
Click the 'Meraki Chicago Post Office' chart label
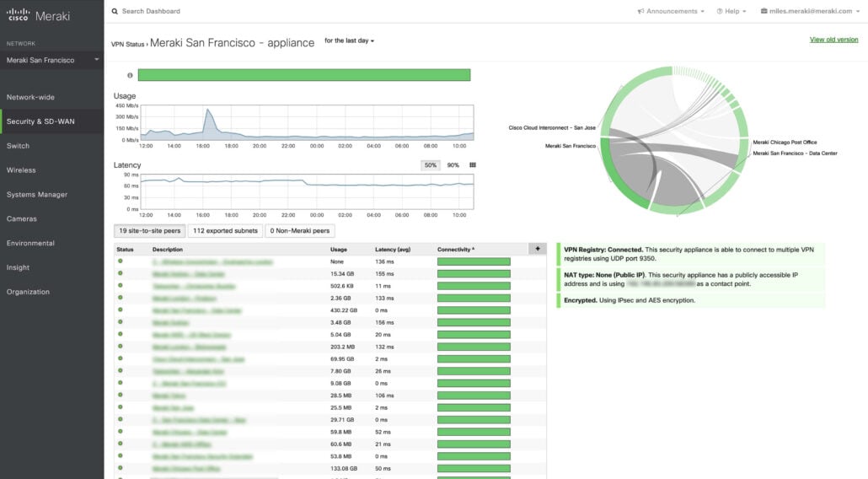tap(785, 143)
